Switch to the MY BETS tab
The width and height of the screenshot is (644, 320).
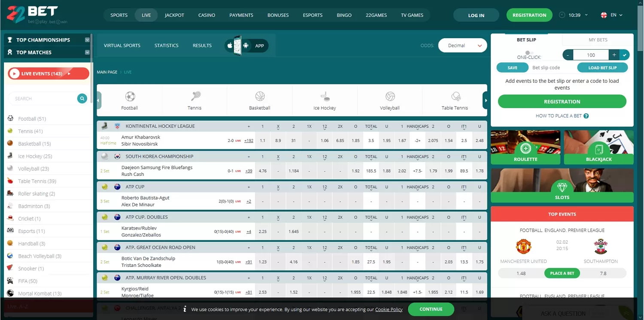[598, 40]
